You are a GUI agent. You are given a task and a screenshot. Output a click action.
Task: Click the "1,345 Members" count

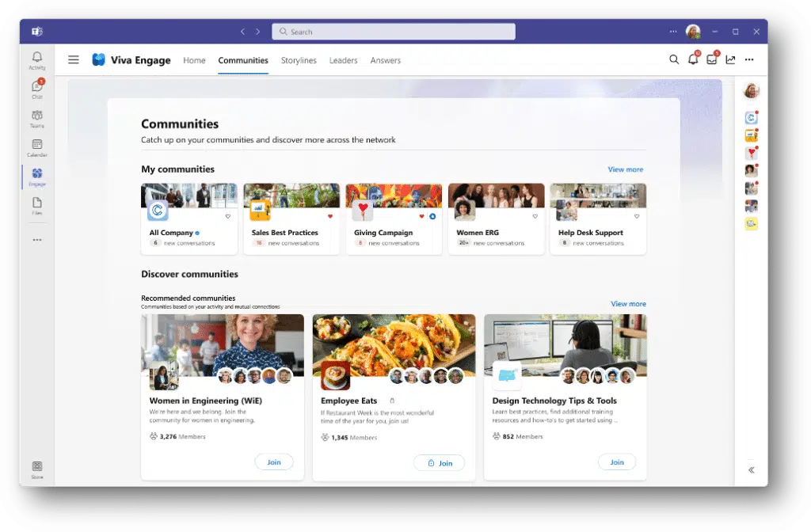click(349, 437)
